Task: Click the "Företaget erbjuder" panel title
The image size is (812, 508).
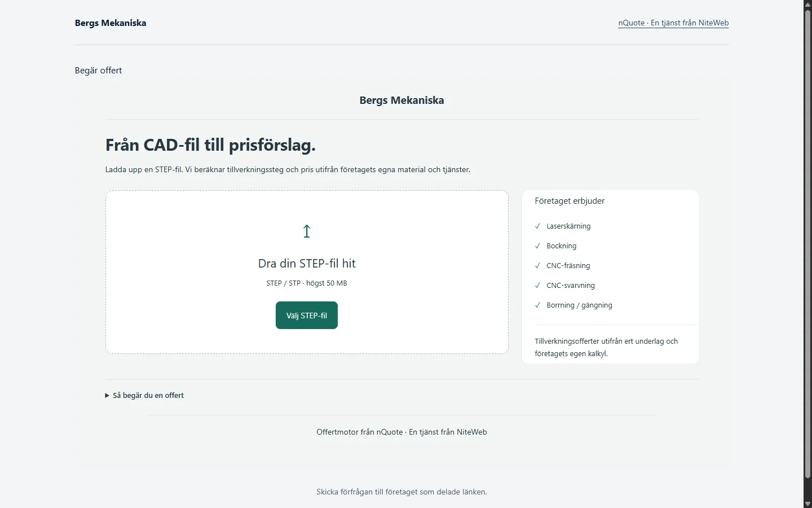Action: 570,201
